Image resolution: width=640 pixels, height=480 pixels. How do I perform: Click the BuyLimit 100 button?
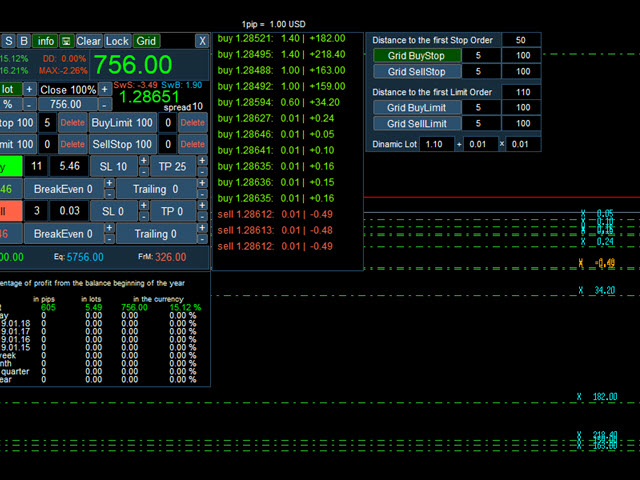pos(122,122)
